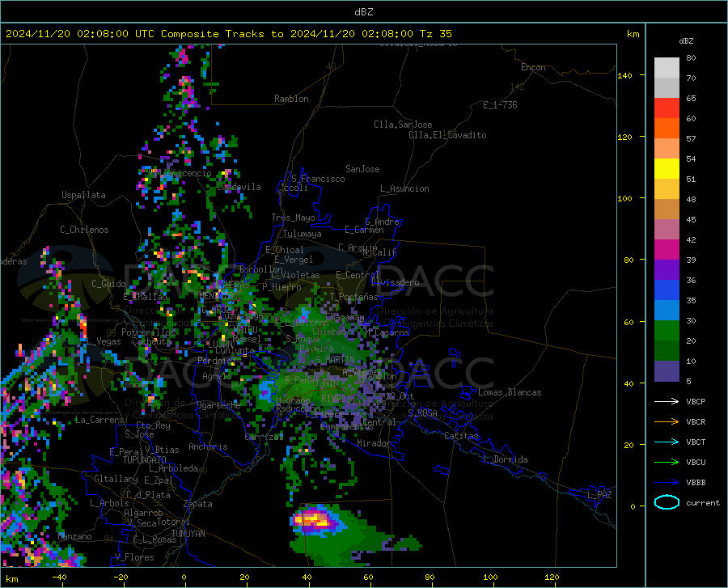Screen dimensions: 728x588
Task: Click the Uspallata map label
Action: [83, 195]
